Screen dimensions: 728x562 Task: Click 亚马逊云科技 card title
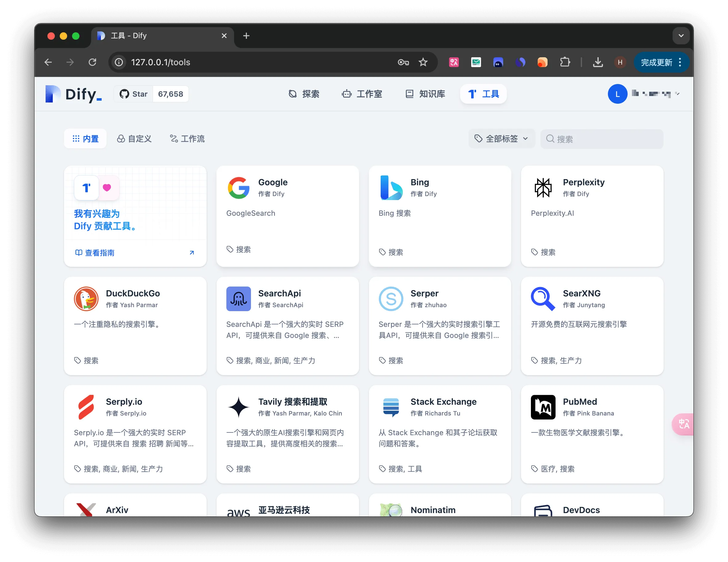(x=284, y=510)
